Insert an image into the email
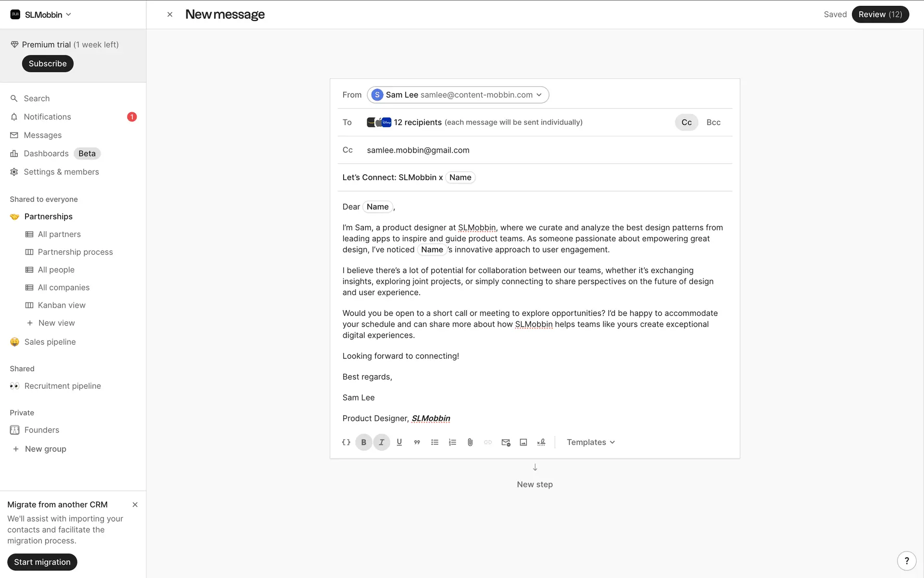Image resolution: width=924 pixels, height=578 pixels. click(523, 442)
